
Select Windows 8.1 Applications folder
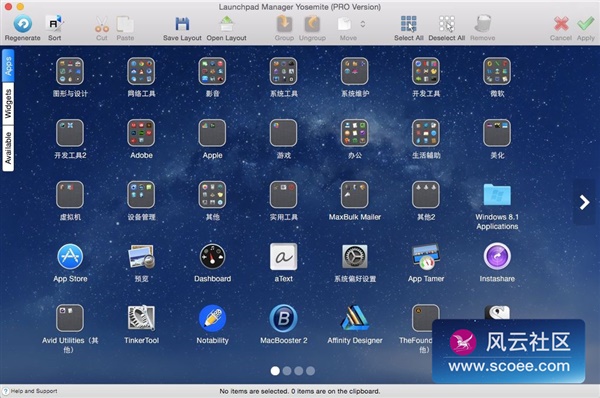point(497,194)
